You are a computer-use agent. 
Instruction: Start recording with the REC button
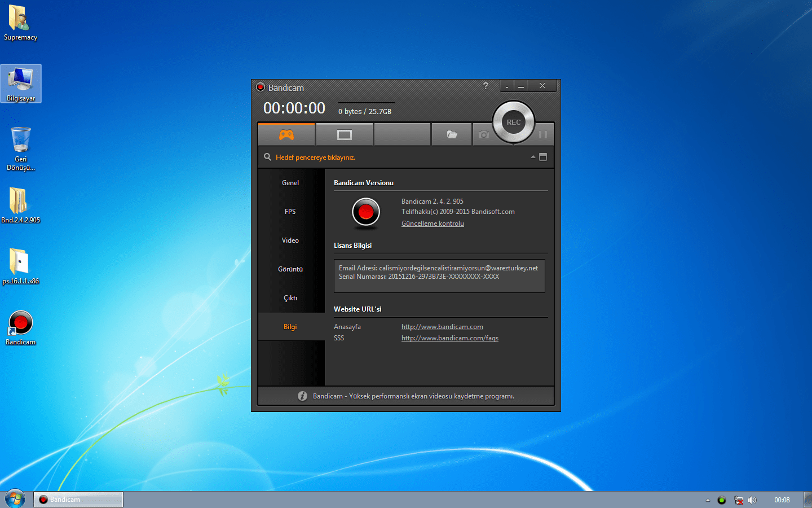(x=514, y=122)
